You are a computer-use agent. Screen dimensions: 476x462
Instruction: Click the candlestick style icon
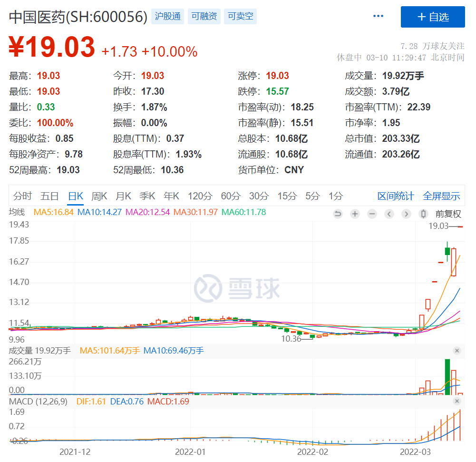423,214
